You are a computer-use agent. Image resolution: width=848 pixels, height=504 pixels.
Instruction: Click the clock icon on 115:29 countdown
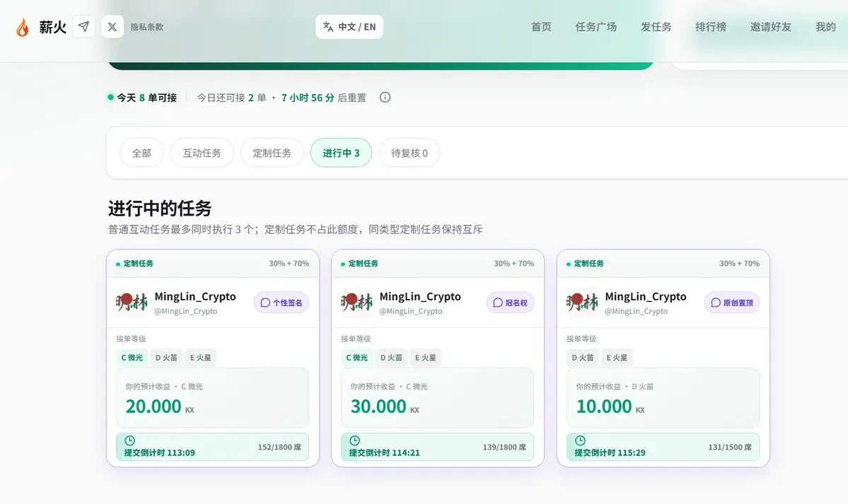(x=580, y=440)
